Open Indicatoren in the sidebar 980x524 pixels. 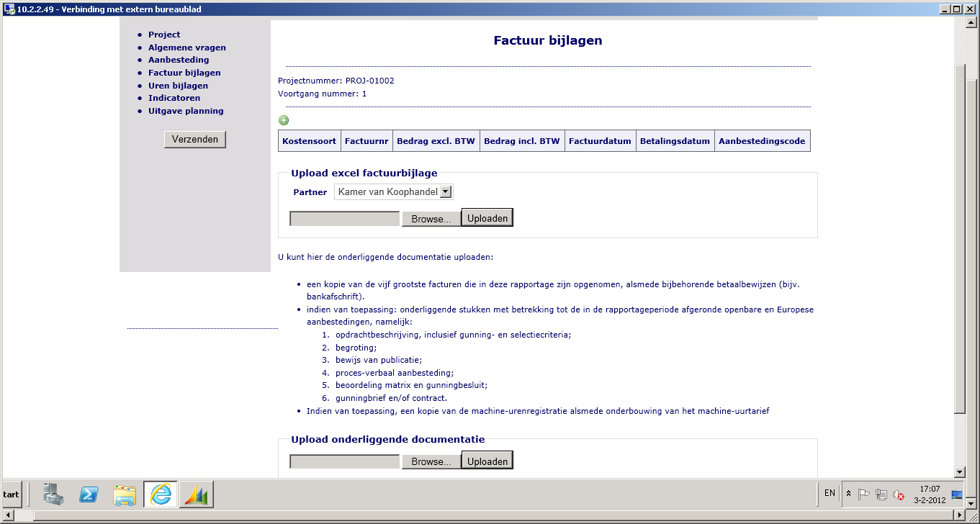click(x=174, y=98)
